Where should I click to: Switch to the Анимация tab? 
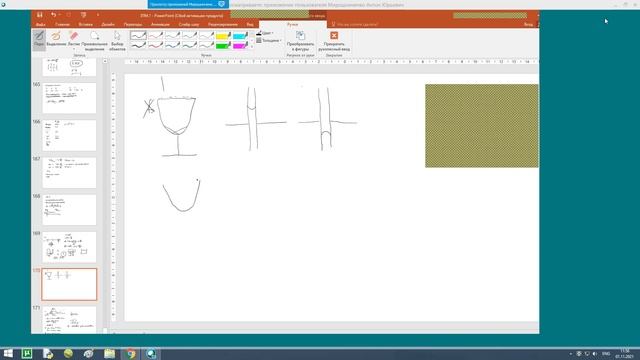(160, 24)
